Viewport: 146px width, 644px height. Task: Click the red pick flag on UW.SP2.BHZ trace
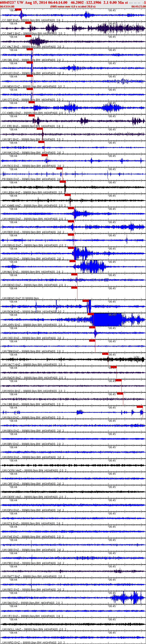[x=40, y=129]
